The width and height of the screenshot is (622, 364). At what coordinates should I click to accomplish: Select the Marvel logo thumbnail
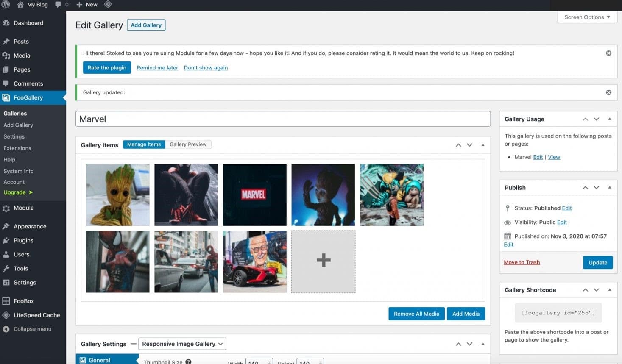tap(254, 195)
